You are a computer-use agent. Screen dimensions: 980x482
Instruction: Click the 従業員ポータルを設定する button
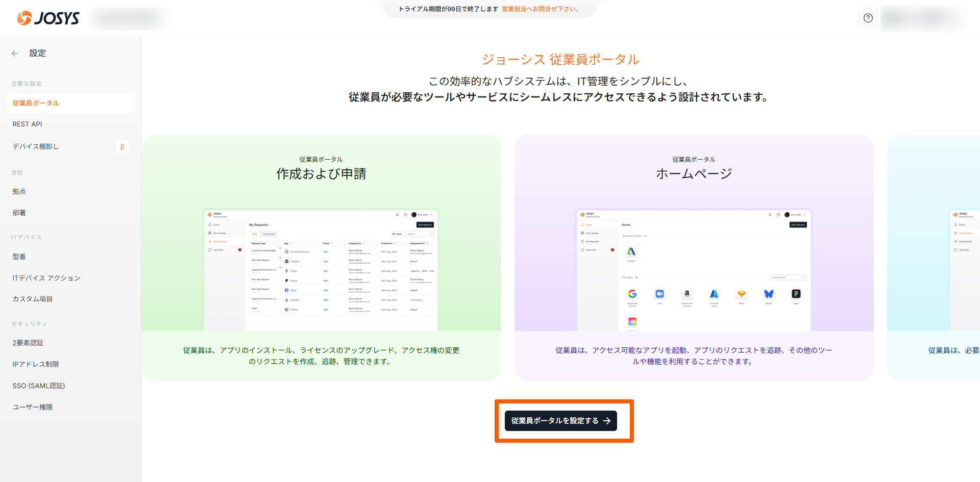pyautogui.click(x=560, y=421)
